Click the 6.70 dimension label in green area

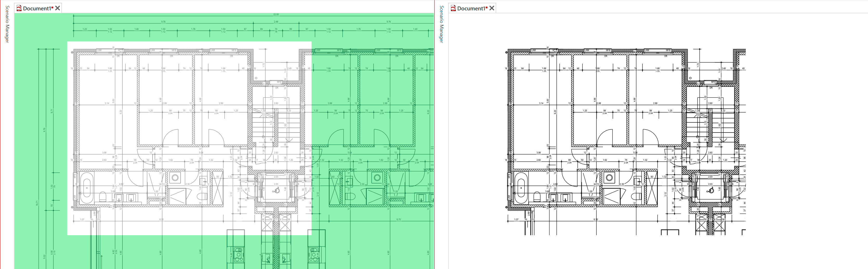click(x=399, y=219)
